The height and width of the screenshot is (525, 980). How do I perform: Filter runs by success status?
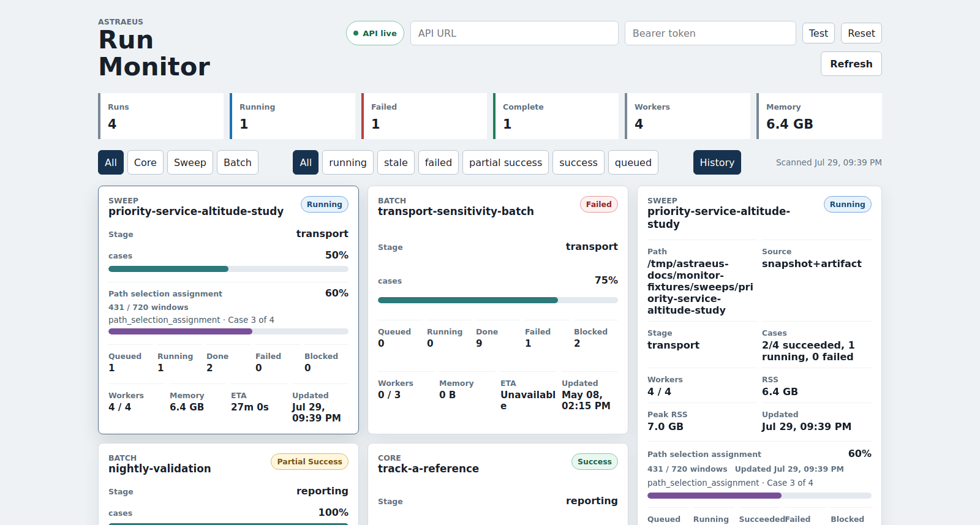pos(578,162)
